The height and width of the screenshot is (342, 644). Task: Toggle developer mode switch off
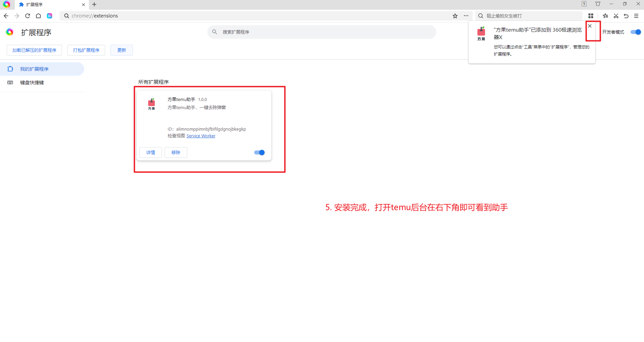tap(636, 32)
